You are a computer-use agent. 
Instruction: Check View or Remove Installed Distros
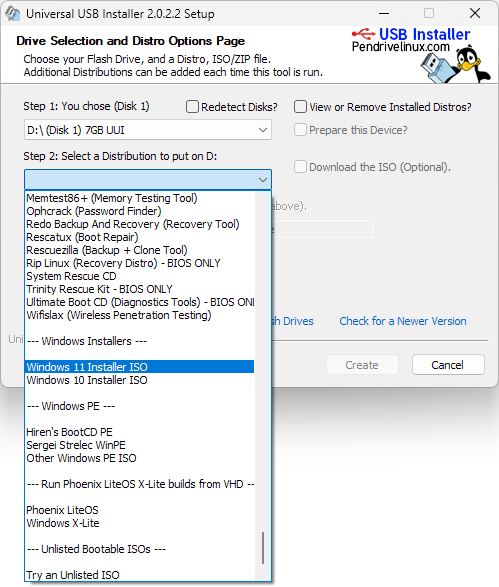click(x=300, y=107)
